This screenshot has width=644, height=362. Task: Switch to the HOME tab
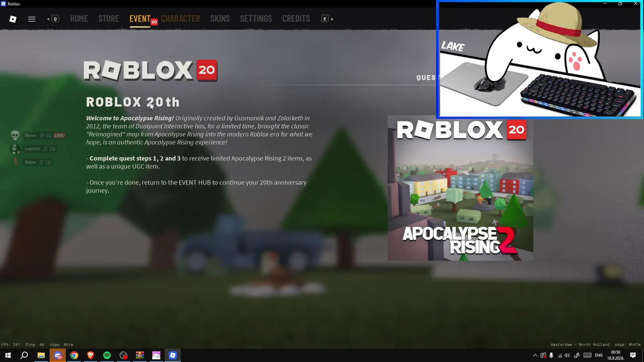tap(79, 19)
